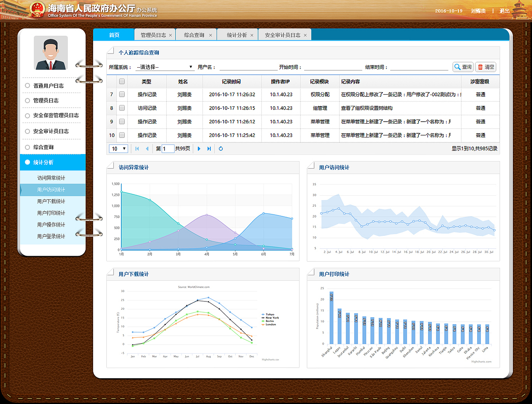Go to first page pagination icon

pyautogui.click(x=137, y=149)
